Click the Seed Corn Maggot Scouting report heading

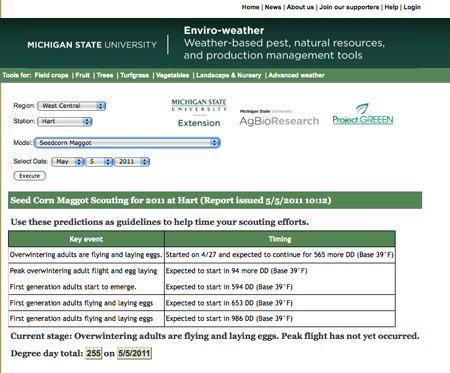tap(215, 200)
